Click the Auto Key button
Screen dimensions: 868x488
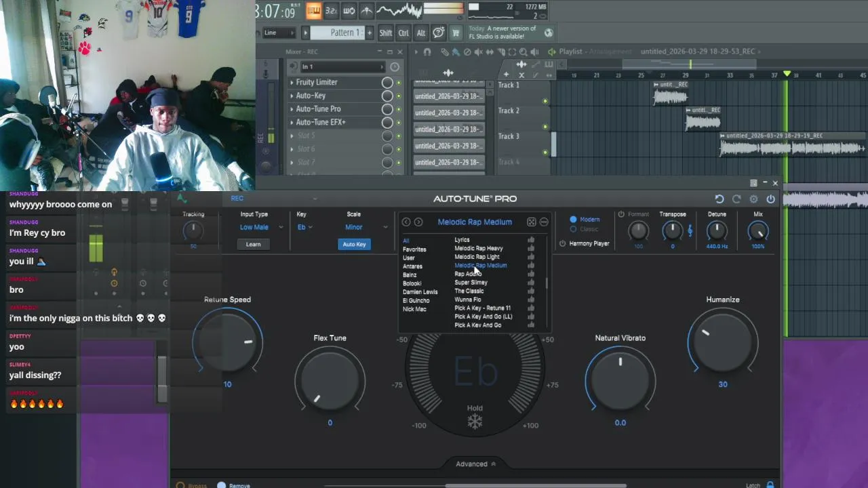coord(354,244)
